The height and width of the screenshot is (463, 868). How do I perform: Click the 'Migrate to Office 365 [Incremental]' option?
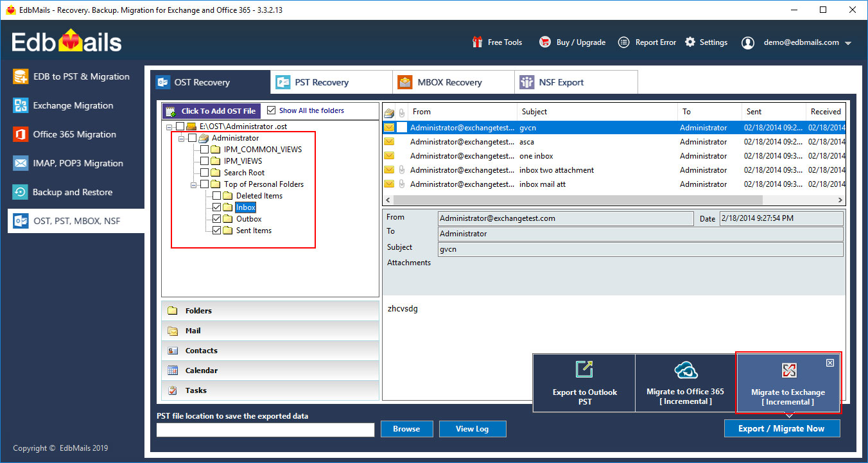[x=686, y=383]
